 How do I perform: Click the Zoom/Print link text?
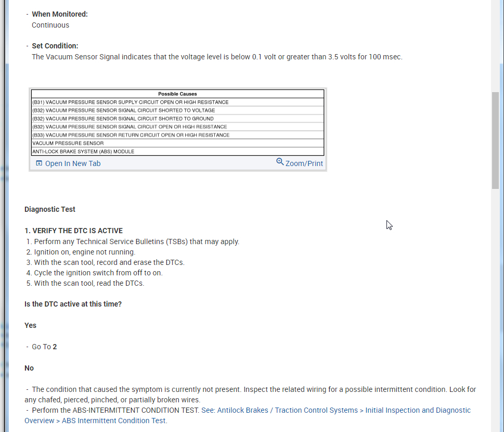pos(304,163)
